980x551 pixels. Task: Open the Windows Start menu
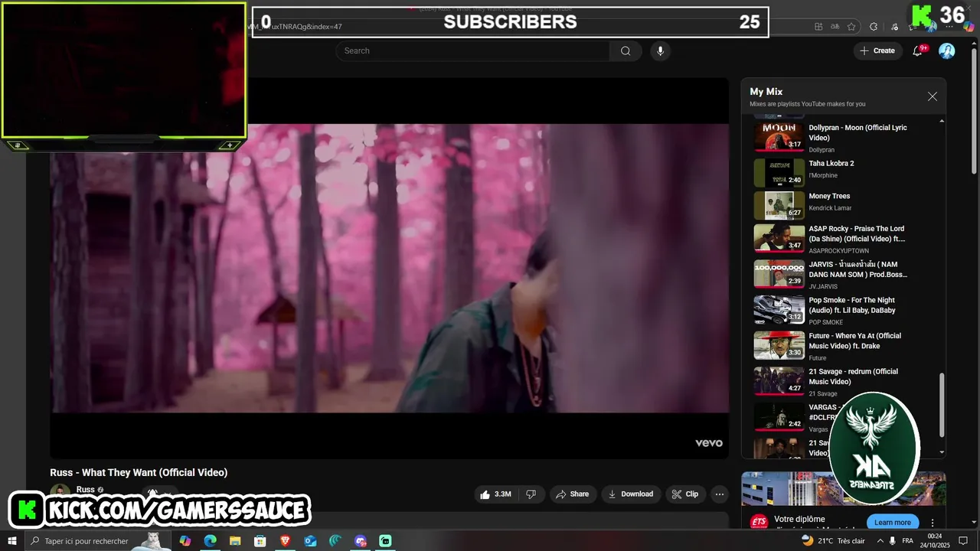point(11,541)
